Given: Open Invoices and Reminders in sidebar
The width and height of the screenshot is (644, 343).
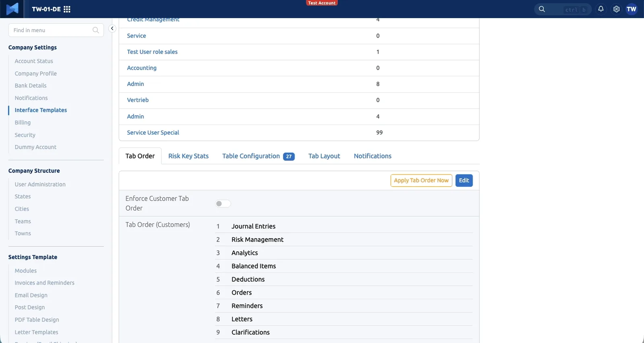Looking at the screenshot, I should 45,283.
